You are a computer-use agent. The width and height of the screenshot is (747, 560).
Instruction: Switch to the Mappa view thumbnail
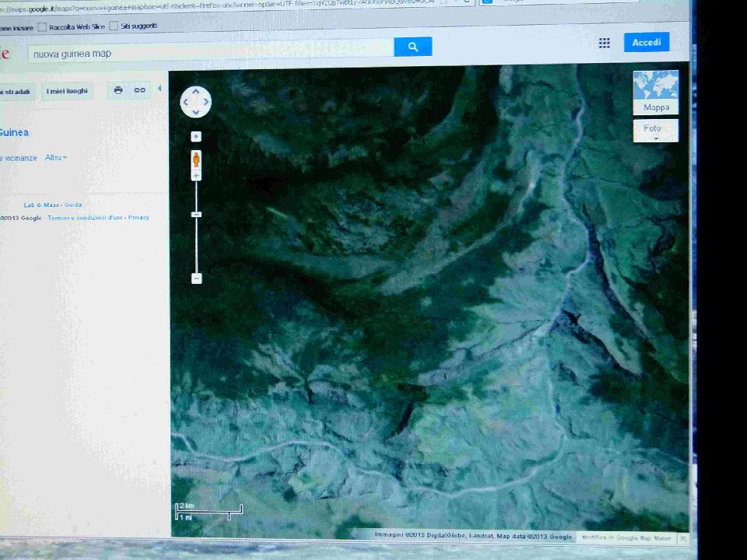click(x=655, y=93)
